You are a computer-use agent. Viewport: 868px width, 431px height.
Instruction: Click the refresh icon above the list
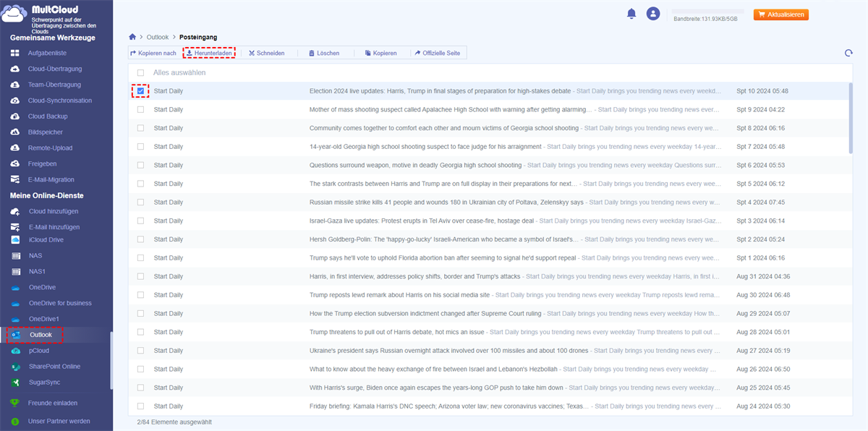848,53
